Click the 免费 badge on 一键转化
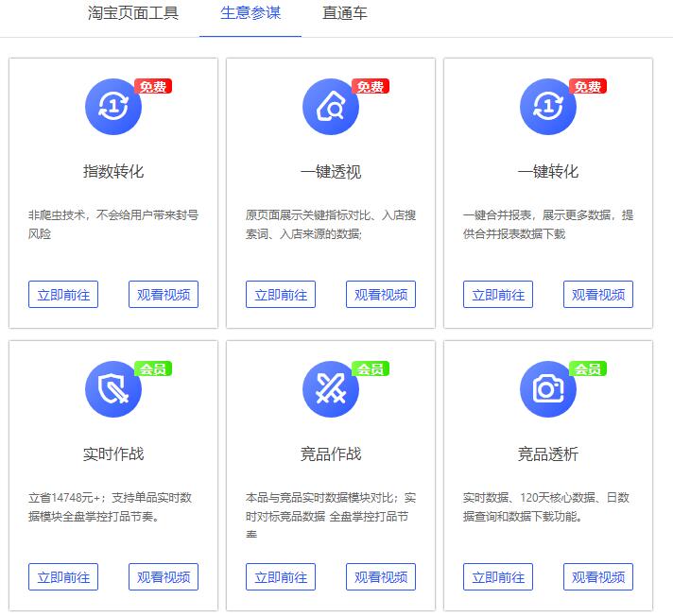673x616 pixels. pyautogui.click(x=588, y=86)
